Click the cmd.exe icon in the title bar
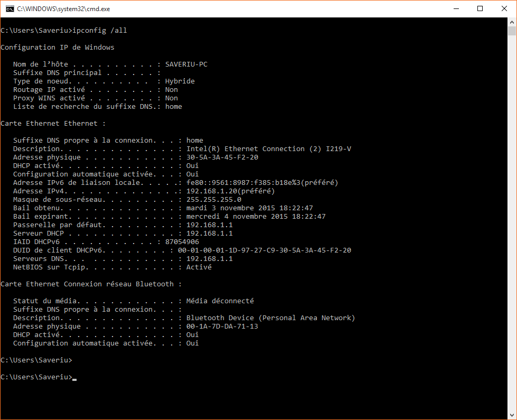The width and height of the screenshot is (517, 420). click(10, 8)
